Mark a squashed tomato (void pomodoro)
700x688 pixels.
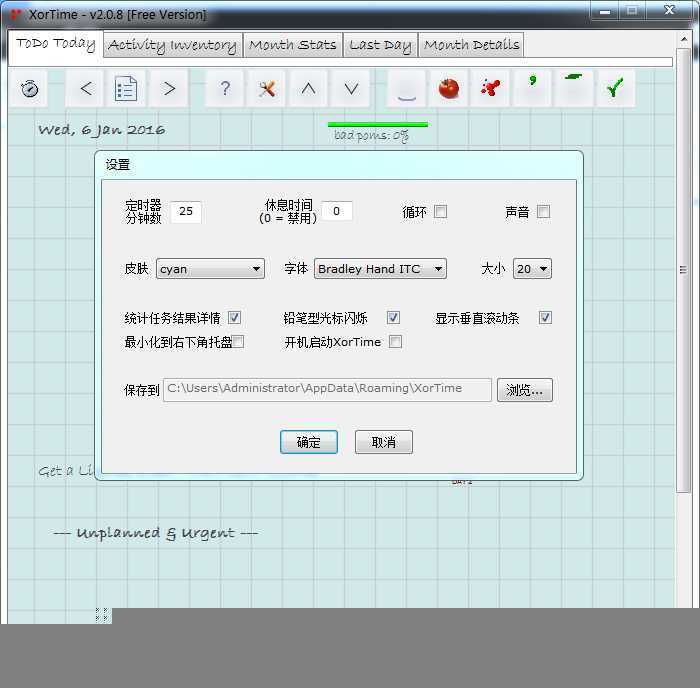[490, 88]
